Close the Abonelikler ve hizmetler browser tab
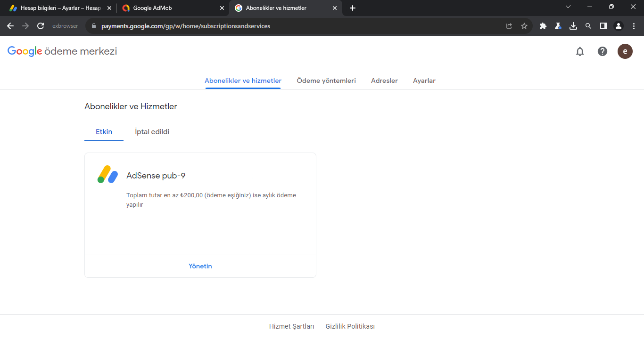Image resolution: width=644 pixels, height=339 pixels. click(x=335, y=8)
